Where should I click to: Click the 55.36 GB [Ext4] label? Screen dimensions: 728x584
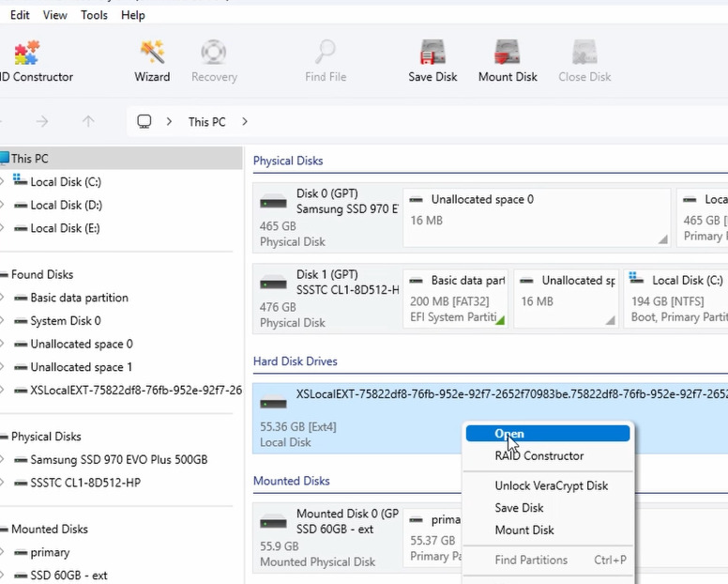297,427
